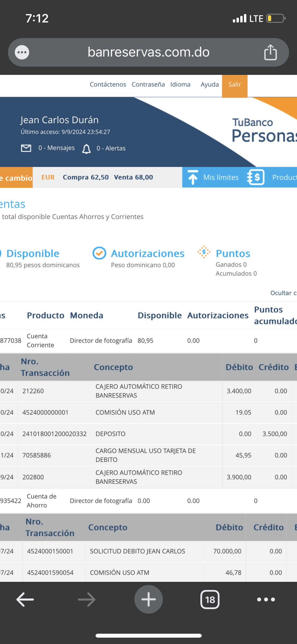Tap the banreservas.com.do address field
This screenshot has width=297, height=644.
(148, 52)
